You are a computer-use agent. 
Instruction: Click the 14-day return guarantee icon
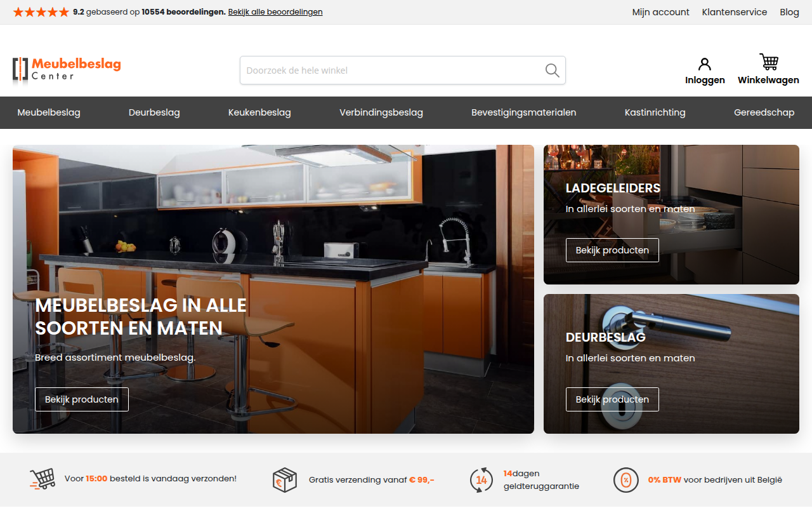(481, 480)
